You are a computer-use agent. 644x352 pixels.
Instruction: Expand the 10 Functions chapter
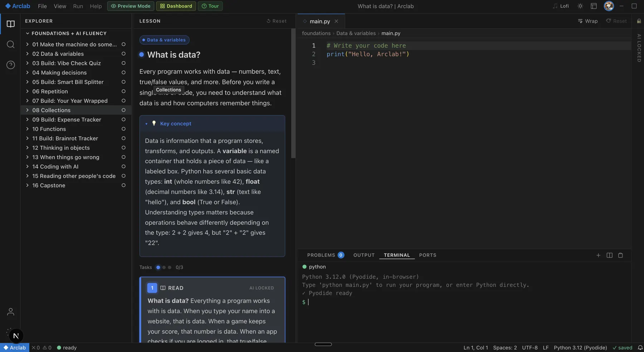coord(27,129)
